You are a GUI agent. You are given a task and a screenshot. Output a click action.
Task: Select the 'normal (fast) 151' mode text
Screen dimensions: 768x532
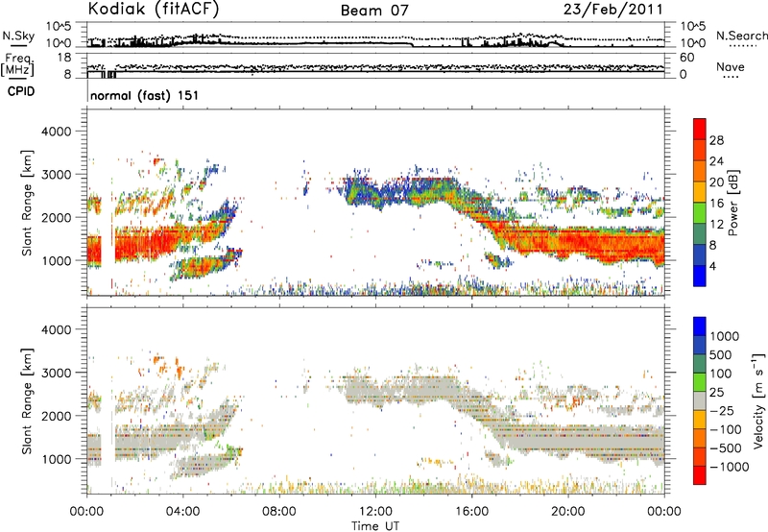click(145, 95)
